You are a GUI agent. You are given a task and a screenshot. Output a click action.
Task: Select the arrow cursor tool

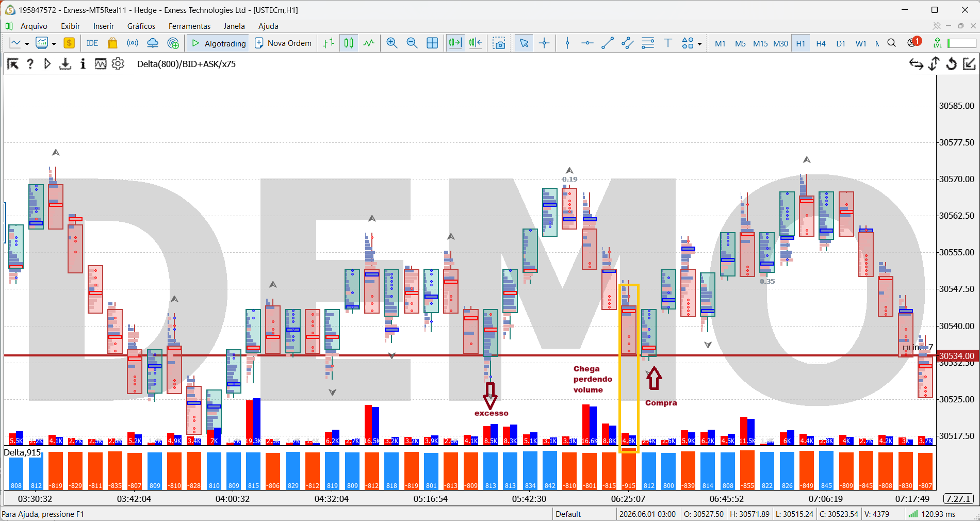tap(524, 43)
